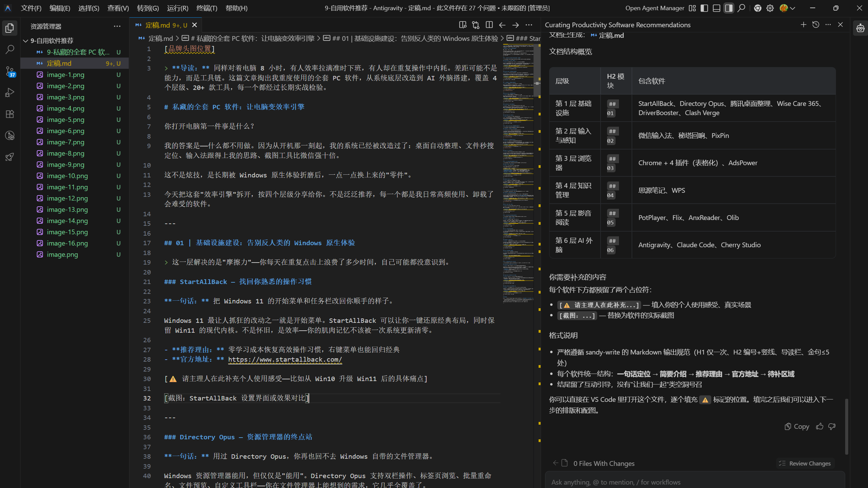Select image.png in explorer
868x488 pixels.
tap(74, 254)
